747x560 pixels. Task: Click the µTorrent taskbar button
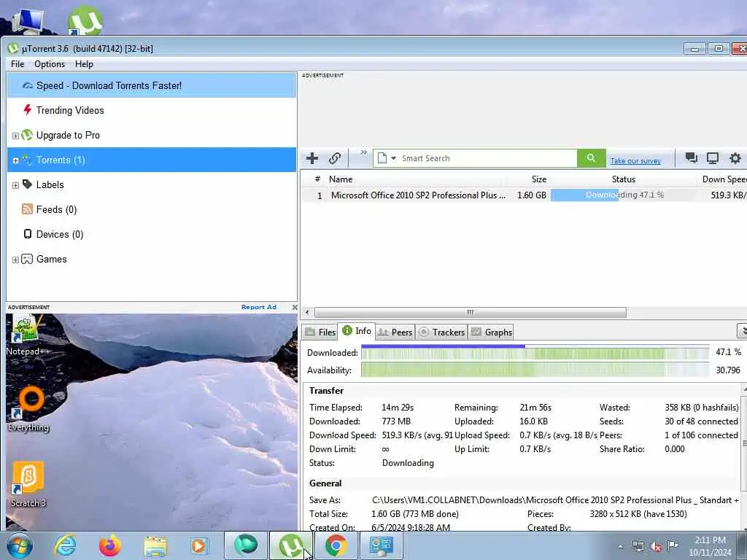291,545
